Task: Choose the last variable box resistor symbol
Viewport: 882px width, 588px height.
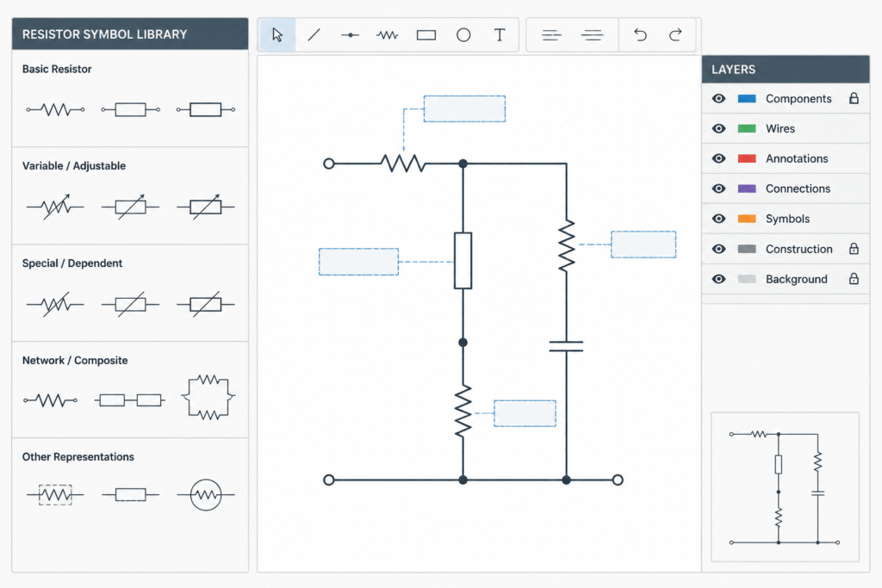Action: coord(205,207)
